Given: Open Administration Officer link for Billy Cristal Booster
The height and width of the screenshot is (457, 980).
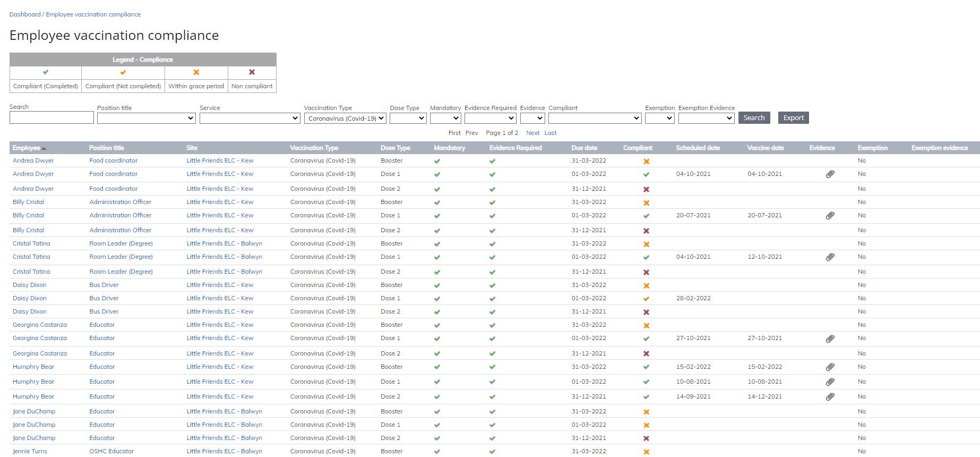Looking at the screenshot, I should (121, 202).
